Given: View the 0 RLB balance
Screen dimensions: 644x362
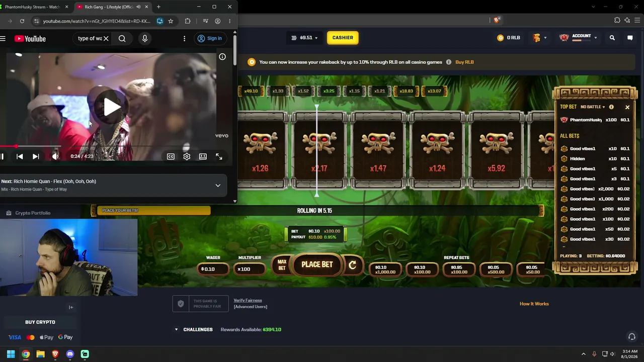Looking at the screenshot, I should 509,38.
